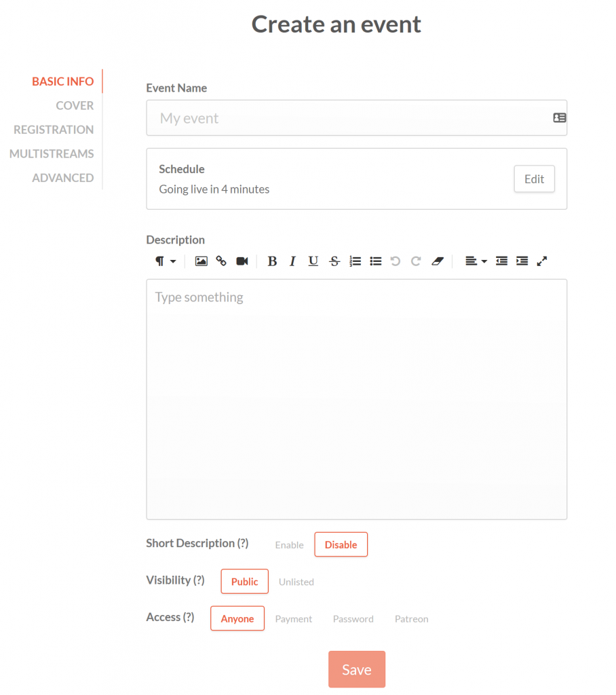
Task: Enable the Short Description option
Action: [289, 544]
